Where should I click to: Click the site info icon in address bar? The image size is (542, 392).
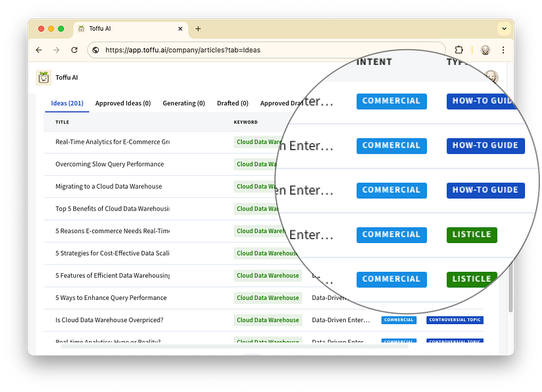pos(95,50)
